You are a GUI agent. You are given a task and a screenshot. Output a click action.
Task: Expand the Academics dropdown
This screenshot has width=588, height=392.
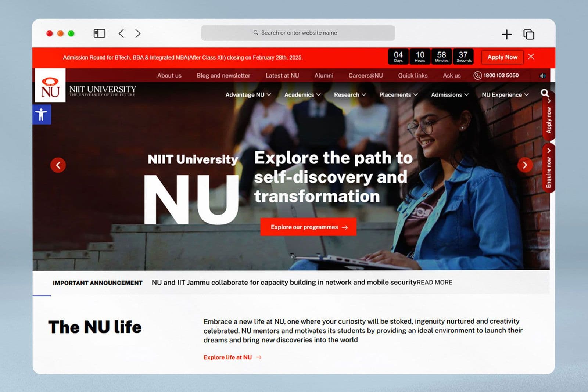coord(302,95)
